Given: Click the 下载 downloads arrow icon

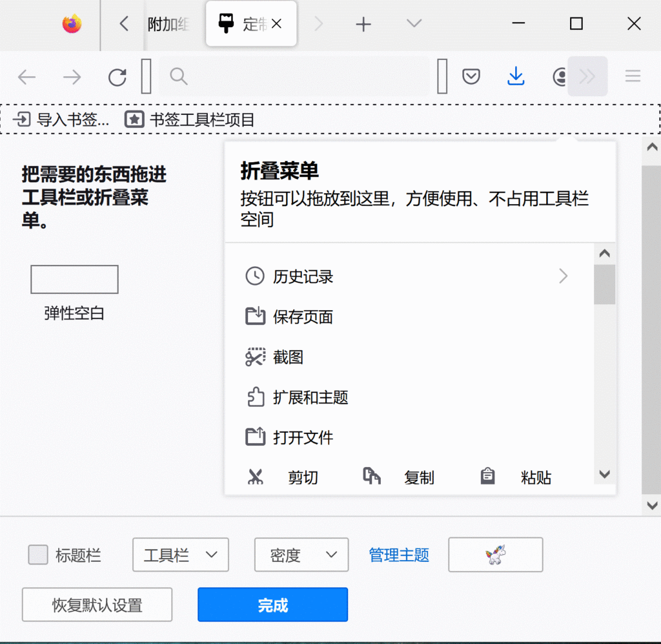Looking at the screenshot, I should (x=516, y=76).
